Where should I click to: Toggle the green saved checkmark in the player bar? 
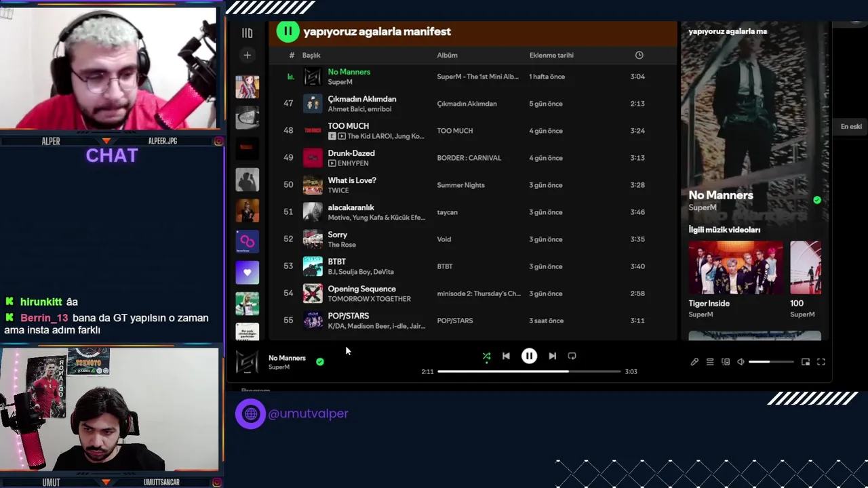[x=320, y=362]
